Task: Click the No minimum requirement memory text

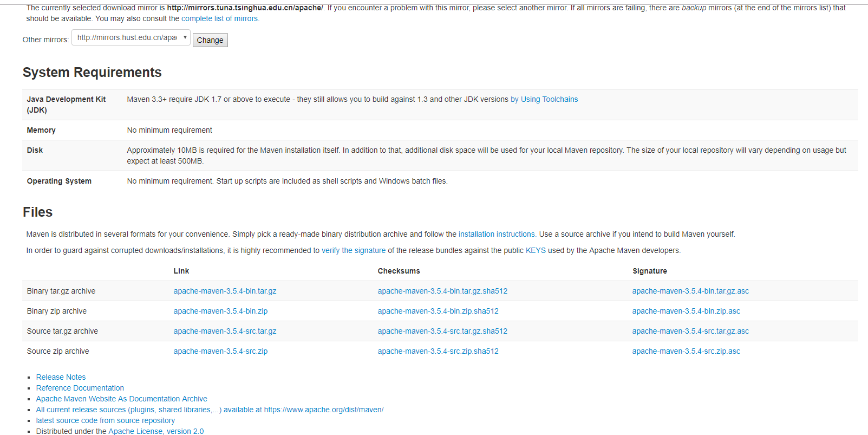Action: [169, 130]
